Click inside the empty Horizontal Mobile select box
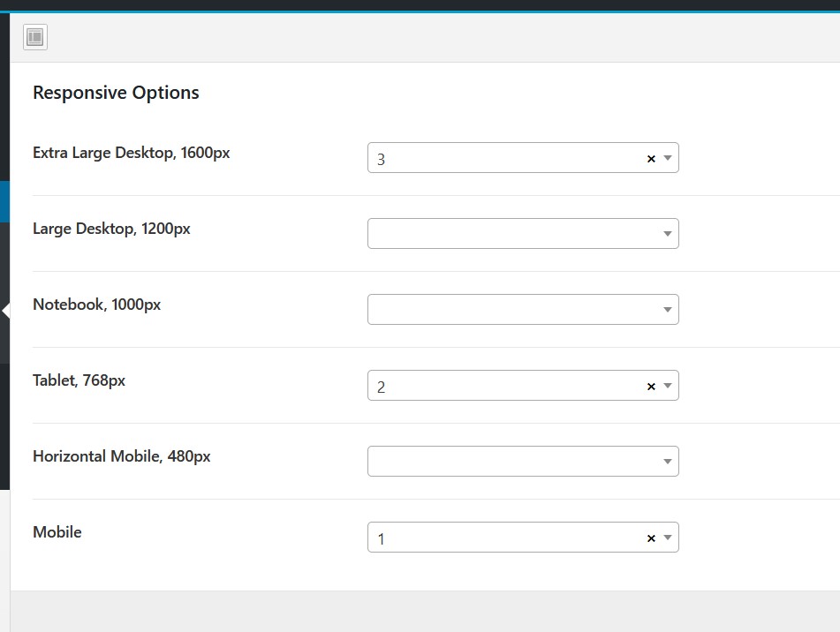840x632 pixels. click(x=523, y=462)
